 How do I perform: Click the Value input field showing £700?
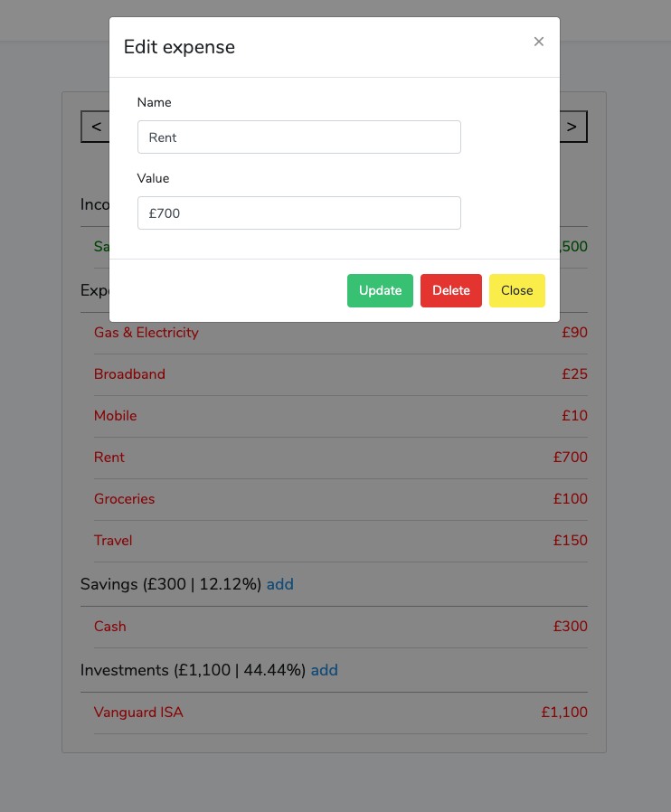[x=298, y=212]
